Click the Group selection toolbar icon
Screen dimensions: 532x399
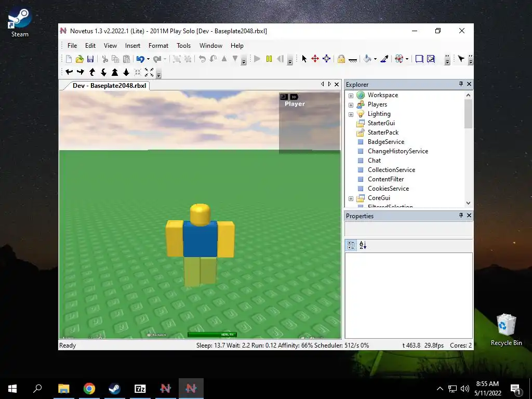click(x=177, y=59)
